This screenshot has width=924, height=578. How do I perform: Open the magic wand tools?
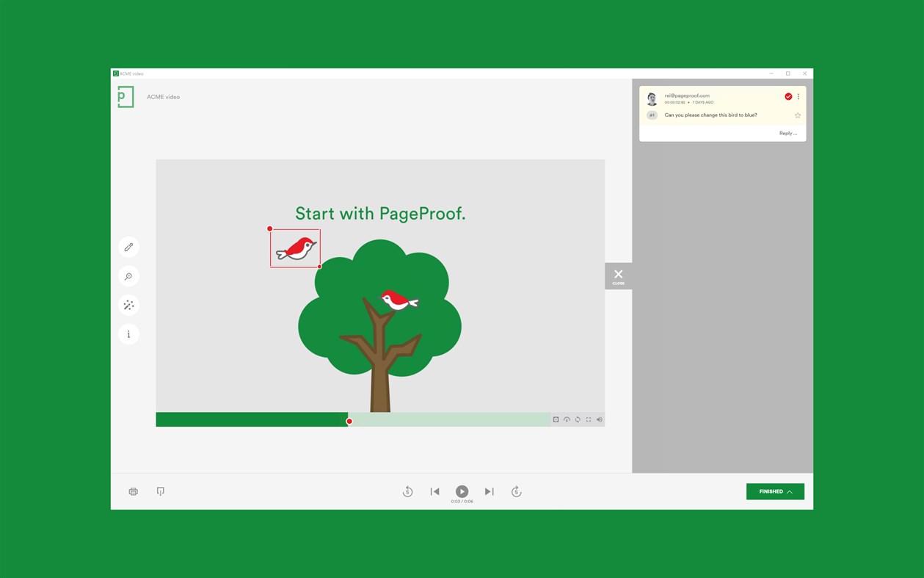pyautogui.click(x=128, y=305)
